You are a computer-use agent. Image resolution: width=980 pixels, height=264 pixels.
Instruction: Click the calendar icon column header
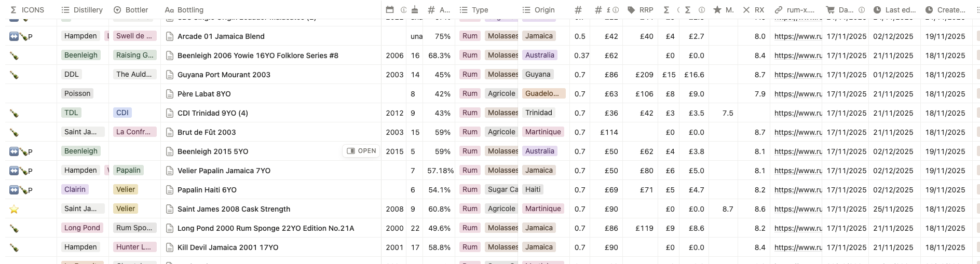point(390,10)
